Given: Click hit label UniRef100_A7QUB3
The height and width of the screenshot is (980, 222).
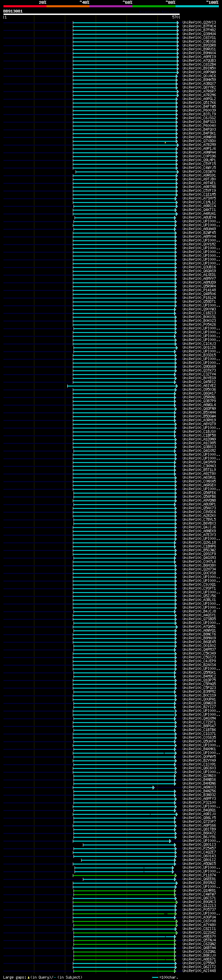Looking at the screenshot, I should (199, 61).
